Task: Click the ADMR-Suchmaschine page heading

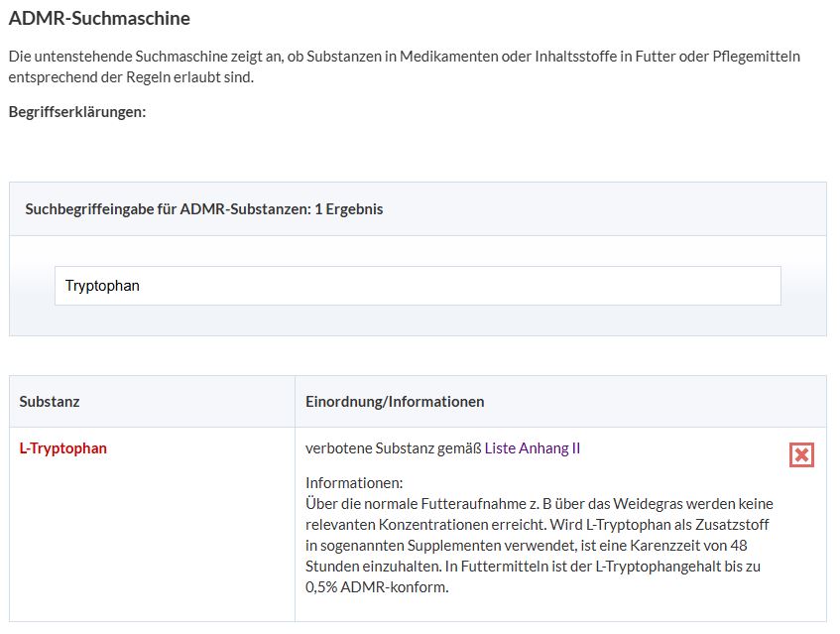Action: 99,18
